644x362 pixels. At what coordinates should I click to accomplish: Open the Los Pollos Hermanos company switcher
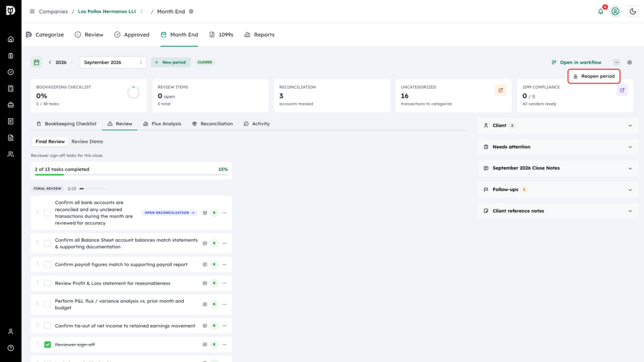pos(111,11)
